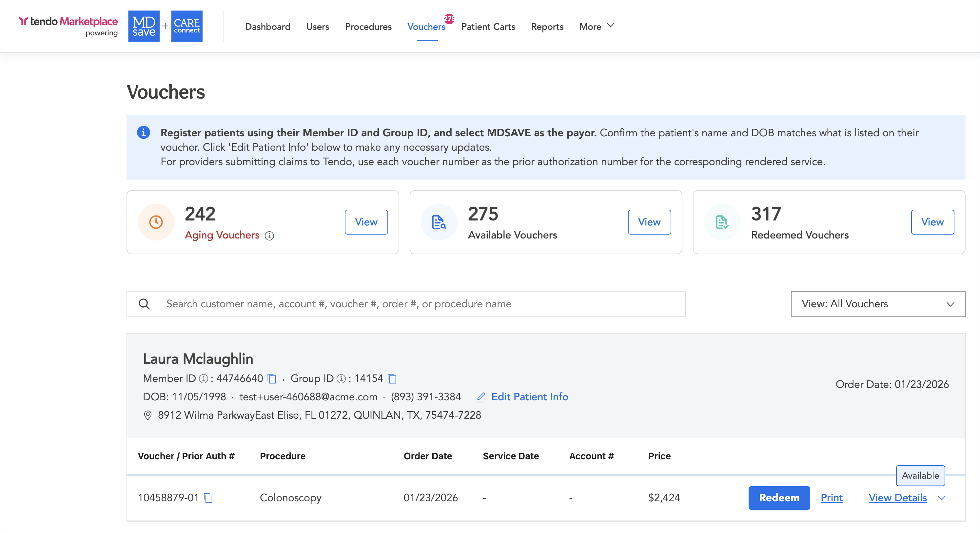Focus the voucher search field
Image resolution: width=980 pixels, height=534 pixels.
point(419,303)
